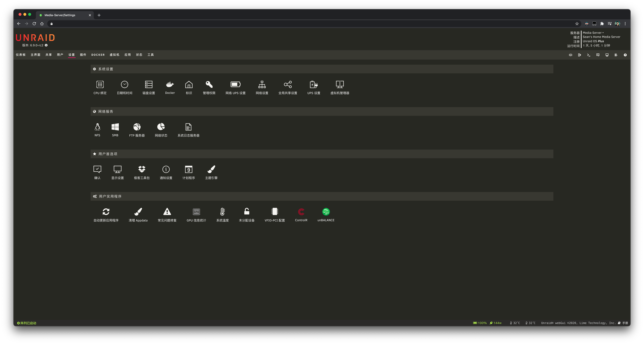The height and width of the screenshot is (344, 644).
Task: Click the 手册 manual link in footer
Action: tap(625, 323)
